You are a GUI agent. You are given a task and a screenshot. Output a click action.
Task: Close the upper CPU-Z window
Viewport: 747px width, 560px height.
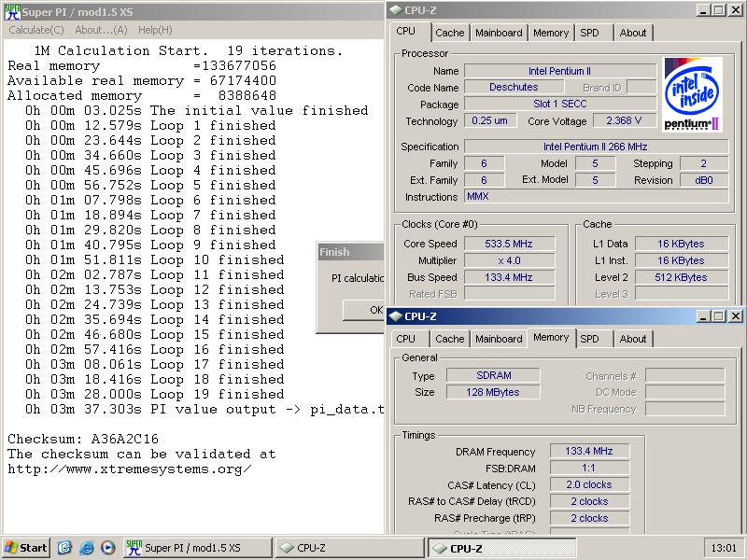(736, 10)
